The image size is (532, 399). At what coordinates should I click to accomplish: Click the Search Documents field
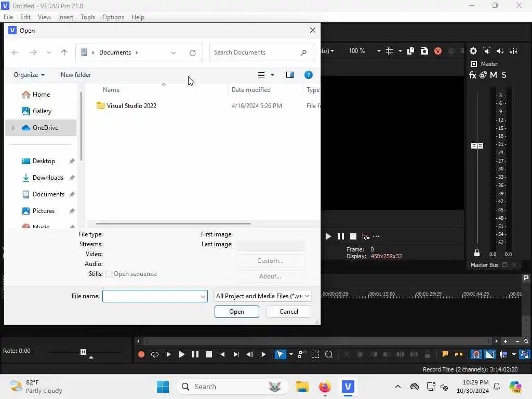click(261, 52)
